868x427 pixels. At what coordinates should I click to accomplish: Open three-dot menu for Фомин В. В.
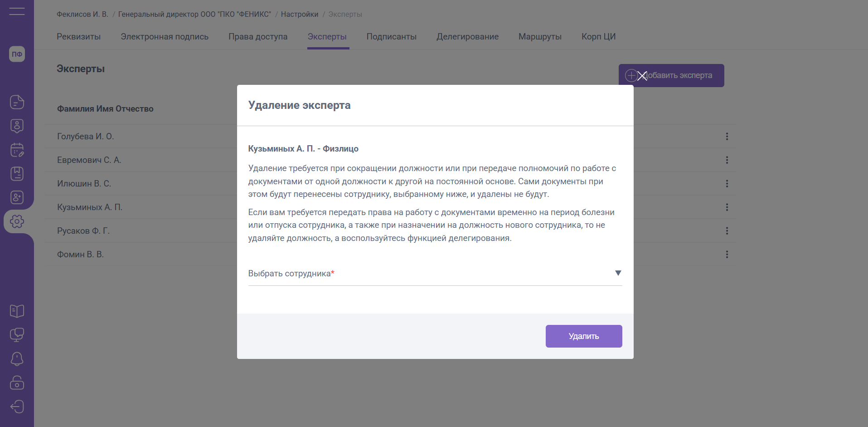click(x=727, y=255)
